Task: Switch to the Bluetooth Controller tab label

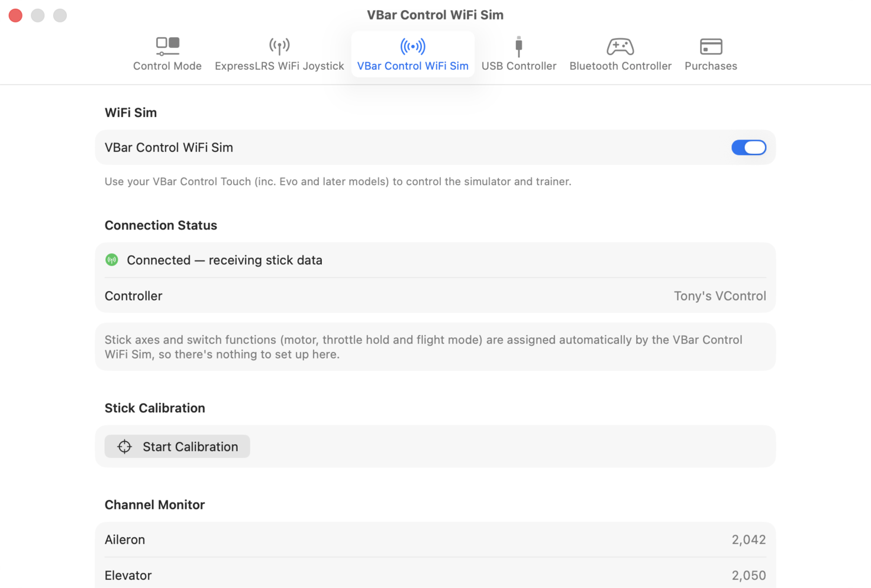Action: (620, 66)
